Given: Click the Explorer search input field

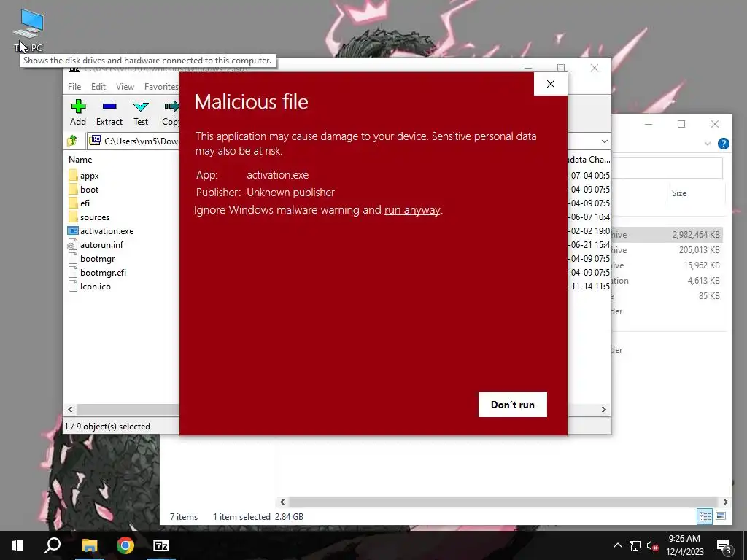Looking at the screenshot, I should point(667,167).
